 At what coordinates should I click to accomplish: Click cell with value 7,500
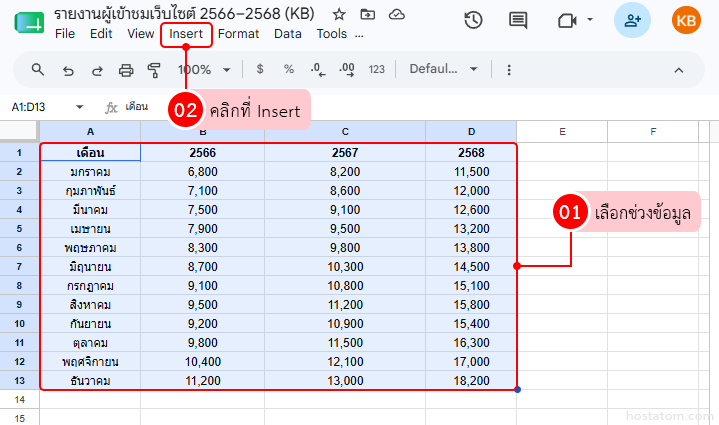click(203, 210)
